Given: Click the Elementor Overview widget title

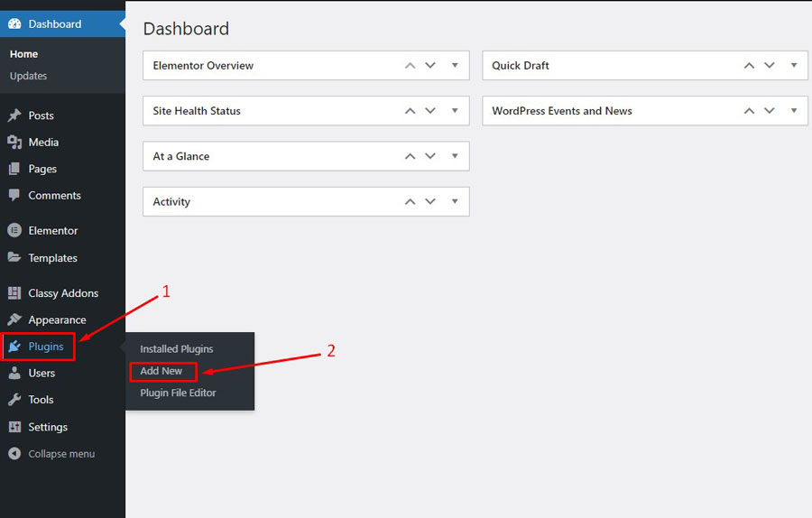Looking at the screenshot, I should pos(203,66).
